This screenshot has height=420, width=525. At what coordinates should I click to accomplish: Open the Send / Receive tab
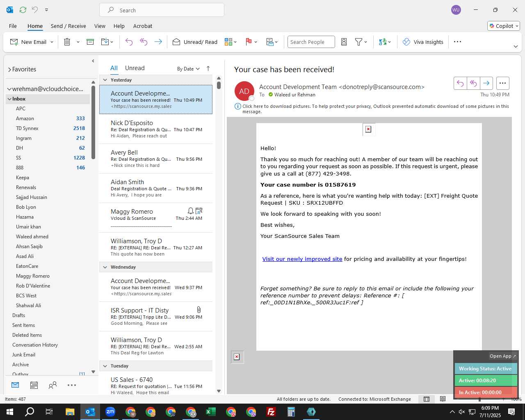coord(68,26)
